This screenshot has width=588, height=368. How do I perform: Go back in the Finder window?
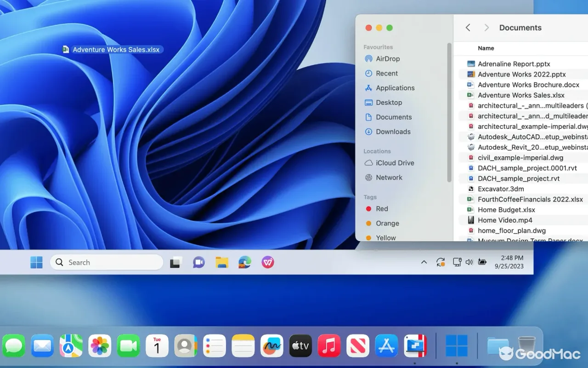[x=468, y=28]
